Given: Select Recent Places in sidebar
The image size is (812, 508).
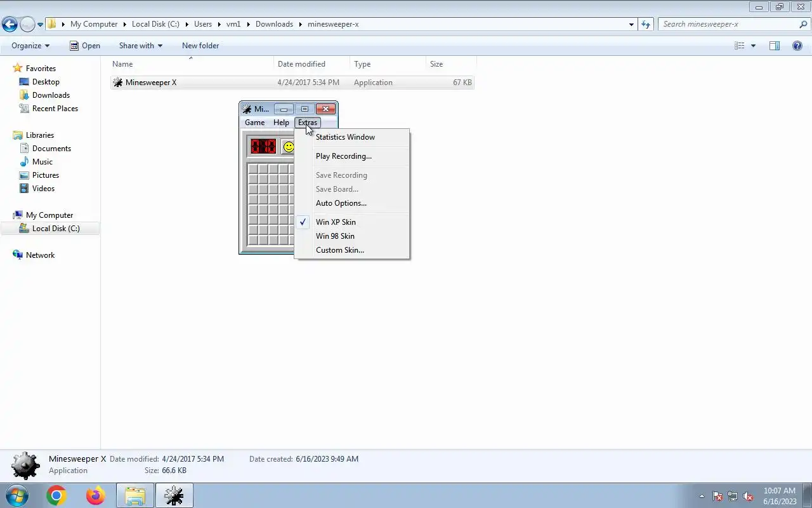Looking at the screenshot, I should (x=55, y=109).
